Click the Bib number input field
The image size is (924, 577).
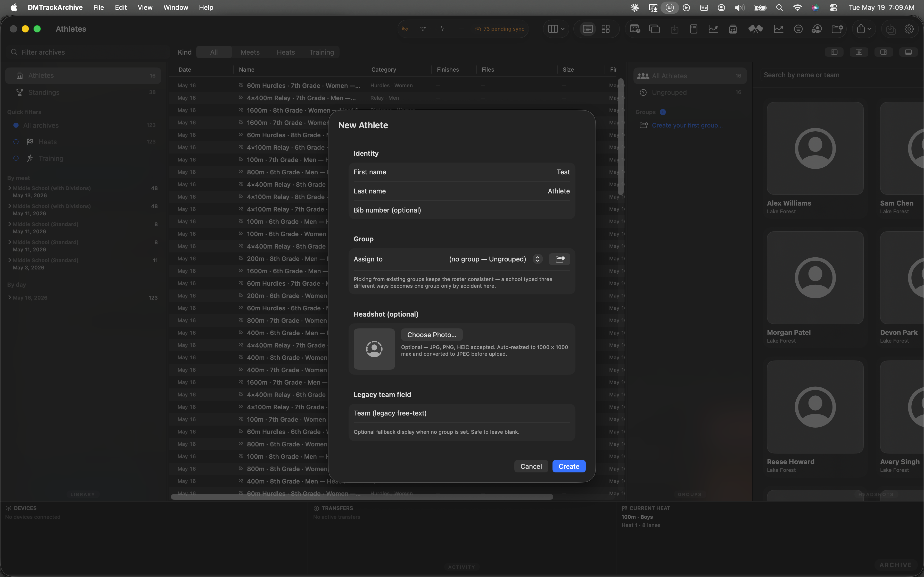point(462,210)
